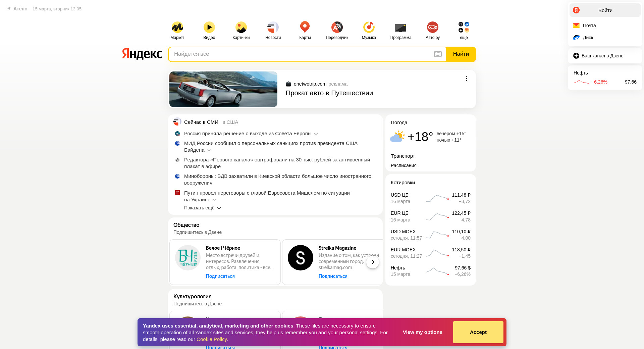This screenshot has height=349, width=644.
Task: Click the Нефть widget in right sidebar
Action: point(605,78)
